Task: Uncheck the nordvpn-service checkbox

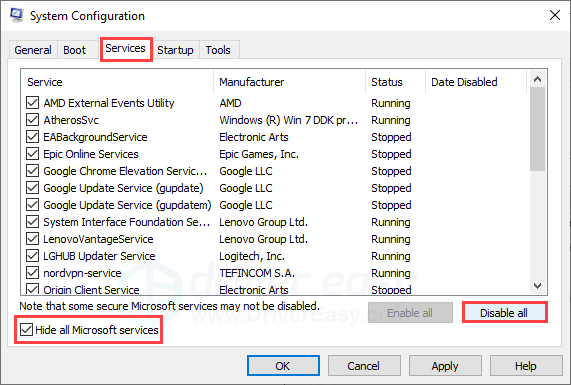Action: coord(32,273)
